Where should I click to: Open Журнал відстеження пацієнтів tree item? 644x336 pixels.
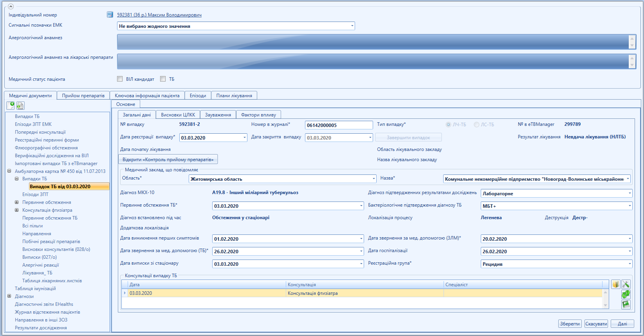point(47,312)
